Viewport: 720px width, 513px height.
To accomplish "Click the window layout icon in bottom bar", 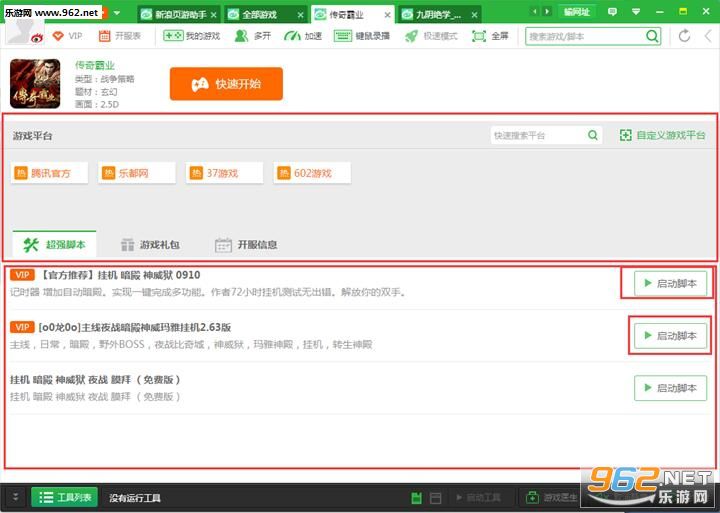I will 436,498.
